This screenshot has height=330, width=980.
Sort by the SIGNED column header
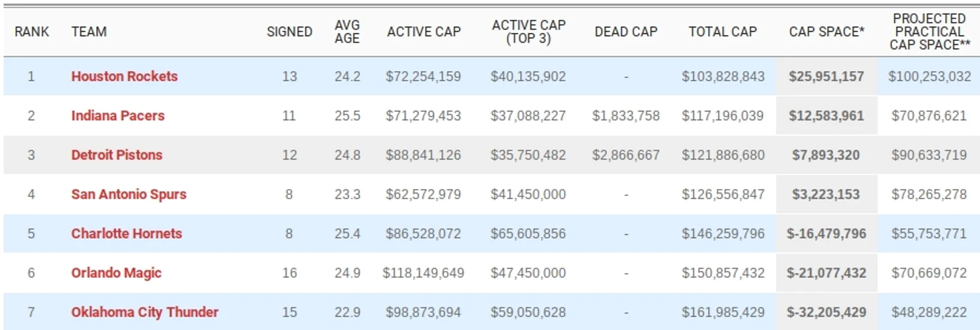point(289,32)
